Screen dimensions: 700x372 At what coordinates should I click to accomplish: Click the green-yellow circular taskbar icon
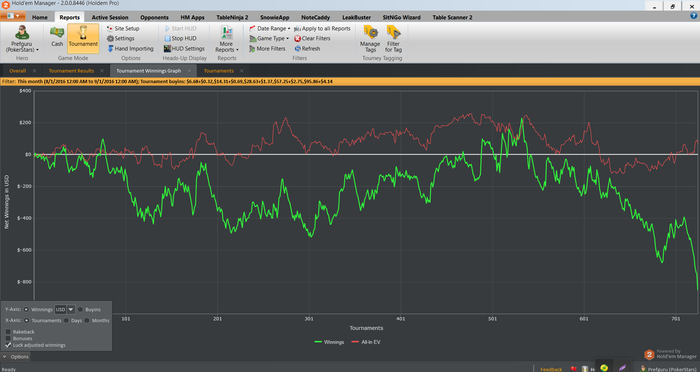604,368
